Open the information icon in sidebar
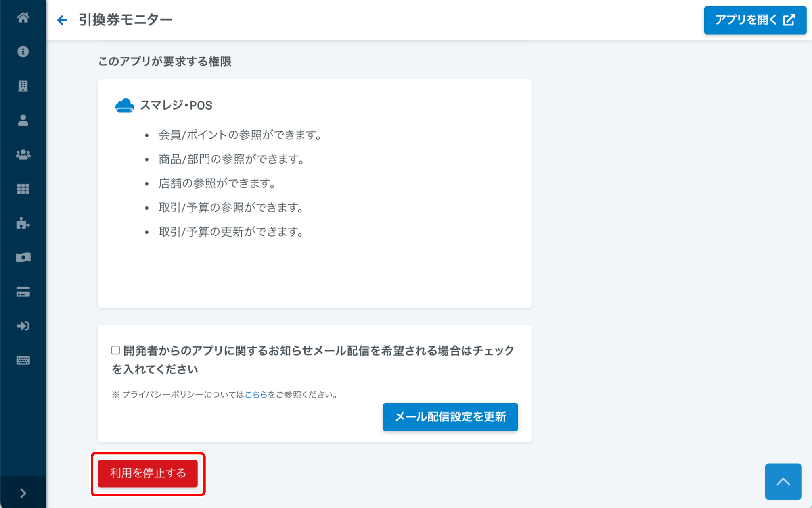The width and height of the screenshot is (812, 508). click(x=23, y=52)
